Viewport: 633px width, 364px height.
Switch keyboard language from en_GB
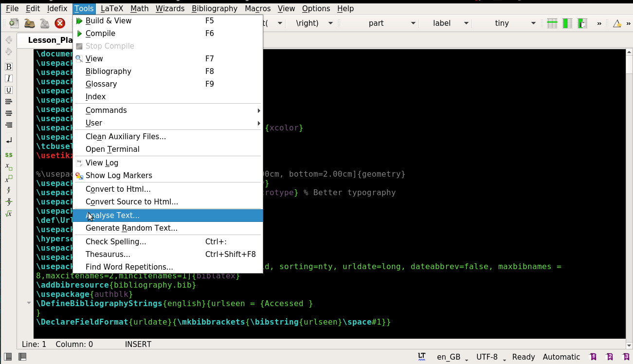pyautogui.click(x=448, y=357)
